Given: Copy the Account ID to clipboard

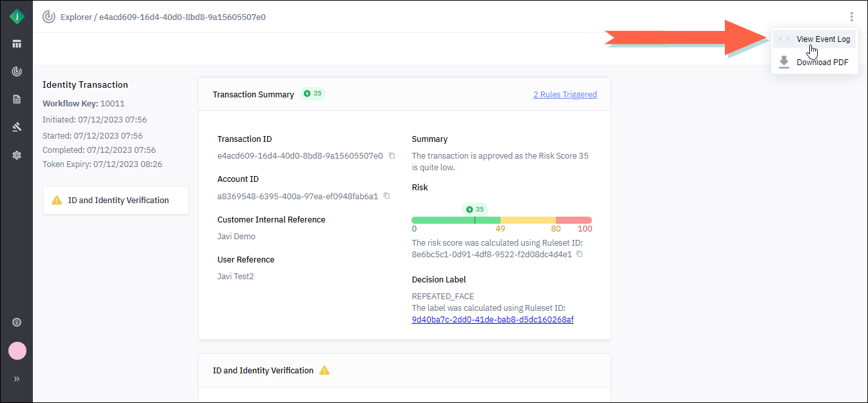Looking at the screenshot, I should coord(387,196).
